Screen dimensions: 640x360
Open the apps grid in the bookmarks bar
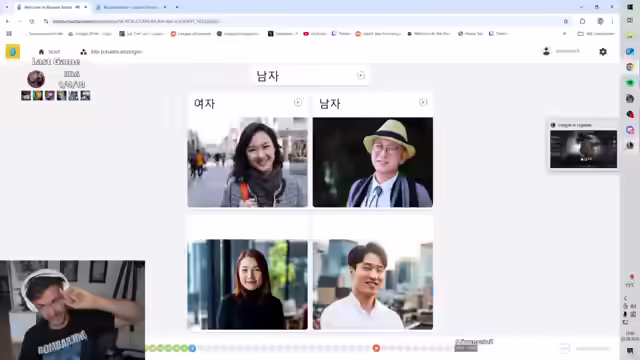(9, 34)
